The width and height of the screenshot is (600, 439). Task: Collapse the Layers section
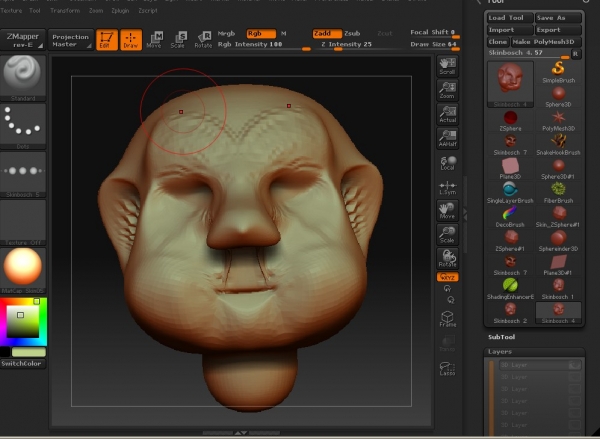(500, 352)
